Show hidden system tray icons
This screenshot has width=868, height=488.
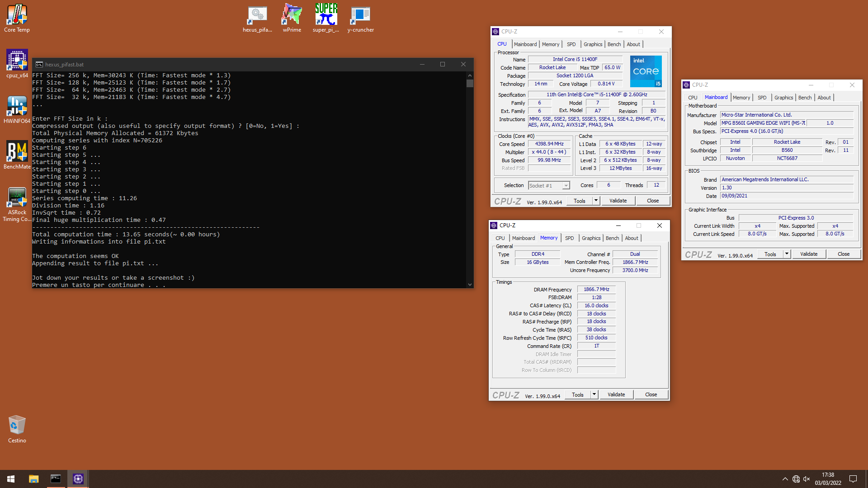point(785,479)
